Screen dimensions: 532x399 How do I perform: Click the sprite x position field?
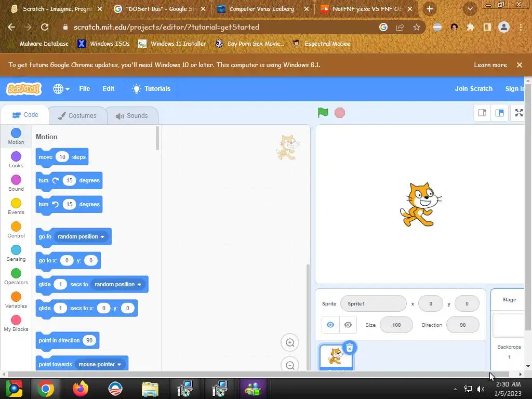[431, 303]
